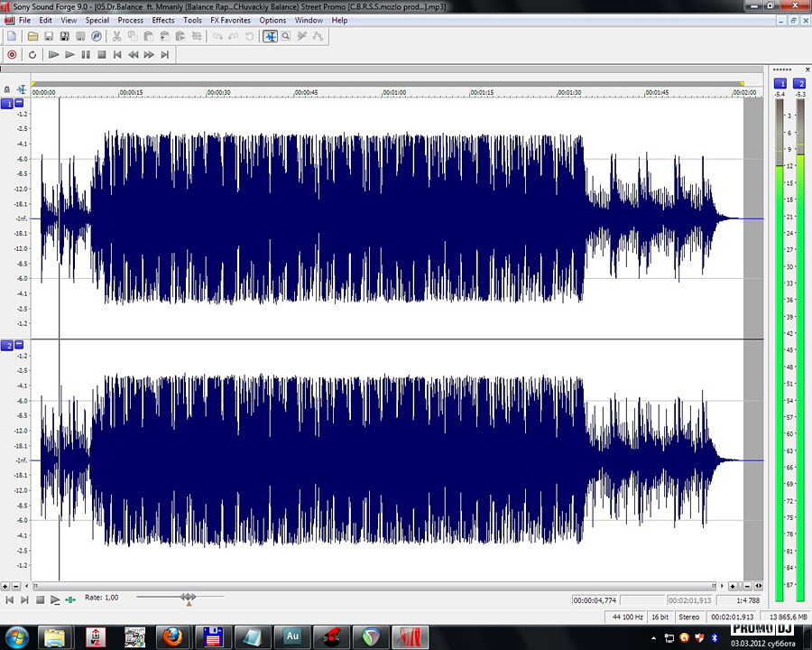Toggle Loop Playback button
Viewport: 812px width, 650px height.
[32, 55]
